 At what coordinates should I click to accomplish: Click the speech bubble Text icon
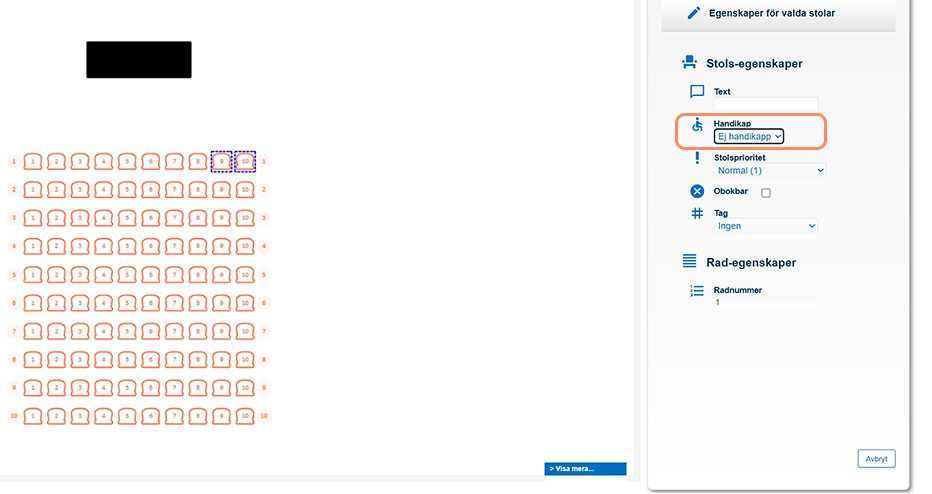click(697, 91)
